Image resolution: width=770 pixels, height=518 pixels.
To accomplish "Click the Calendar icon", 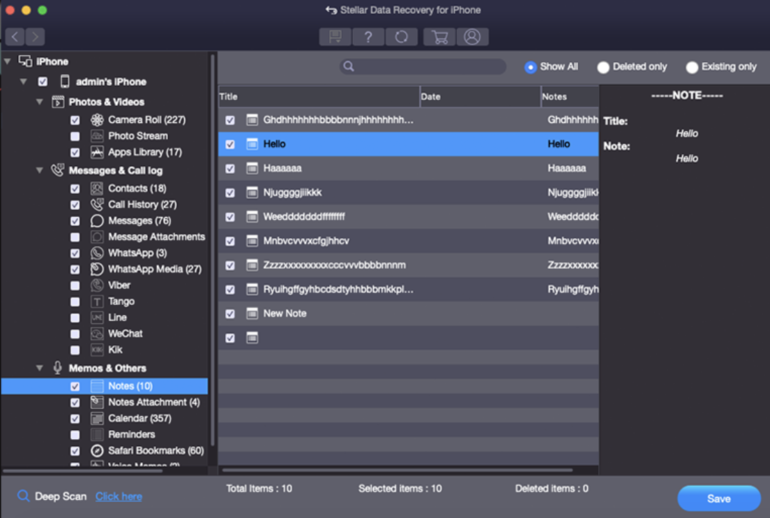I will [97, 418].
